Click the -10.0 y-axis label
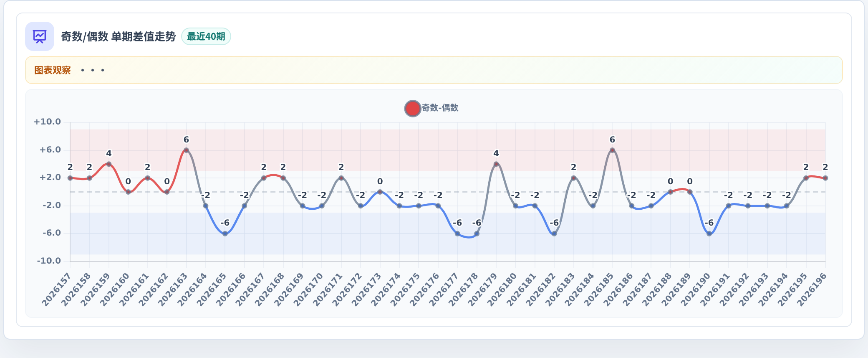 (49, 261)
